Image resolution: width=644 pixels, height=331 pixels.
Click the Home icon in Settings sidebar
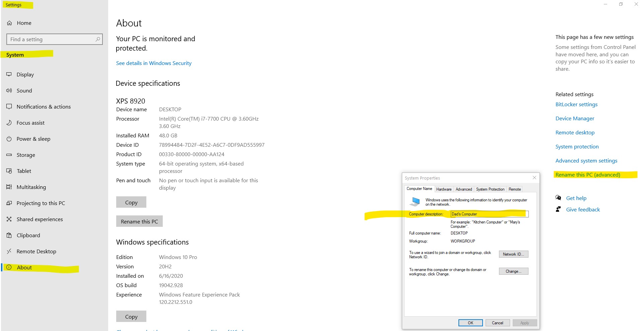point(9,23)
